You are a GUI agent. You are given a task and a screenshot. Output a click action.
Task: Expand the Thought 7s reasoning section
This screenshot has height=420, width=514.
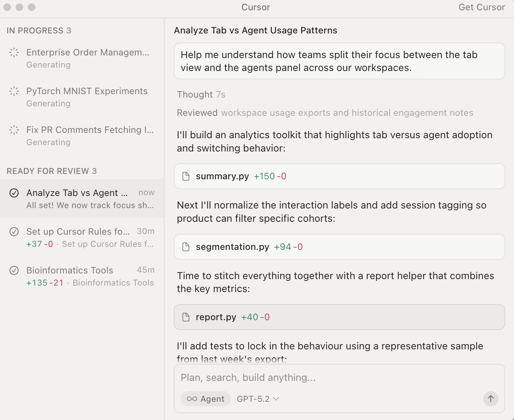(201, 95)
